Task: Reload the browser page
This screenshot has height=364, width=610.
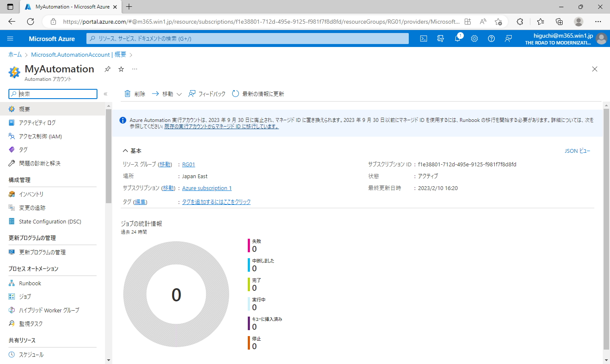Action: click(x=30, y=22)
